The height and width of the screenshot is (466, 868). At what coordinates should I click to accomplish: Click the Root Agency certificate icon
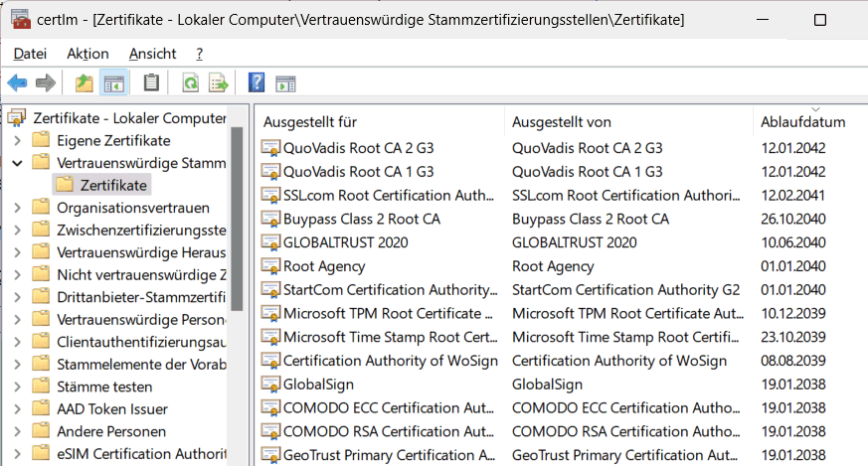(x=270, y=266)
